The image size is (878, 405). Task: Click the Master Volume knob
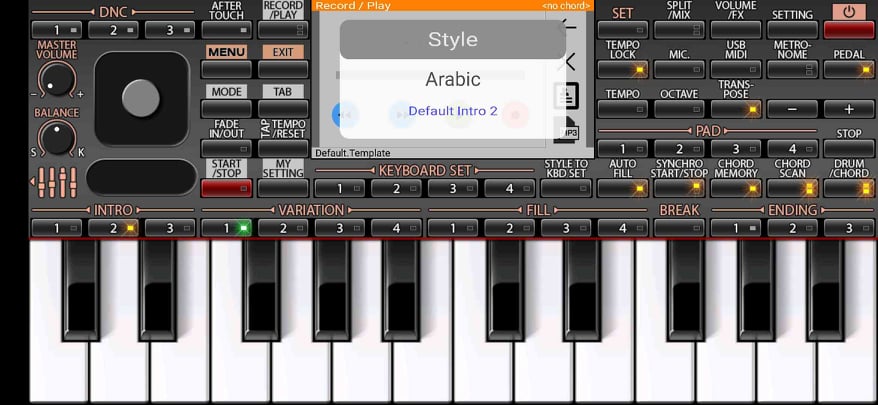(57, 81)
